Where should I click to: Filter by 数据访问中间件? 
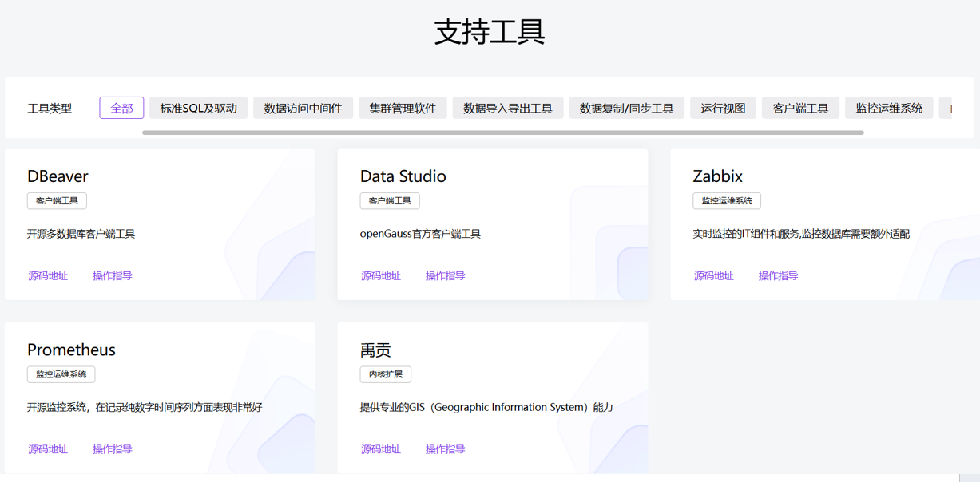tap(303, 108)
